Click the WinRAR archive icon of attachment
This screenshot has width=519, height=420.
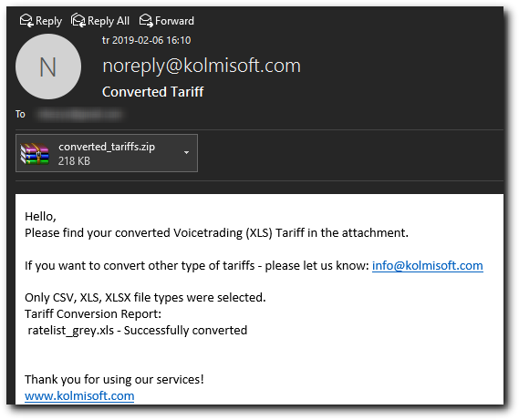pos(35,153)
